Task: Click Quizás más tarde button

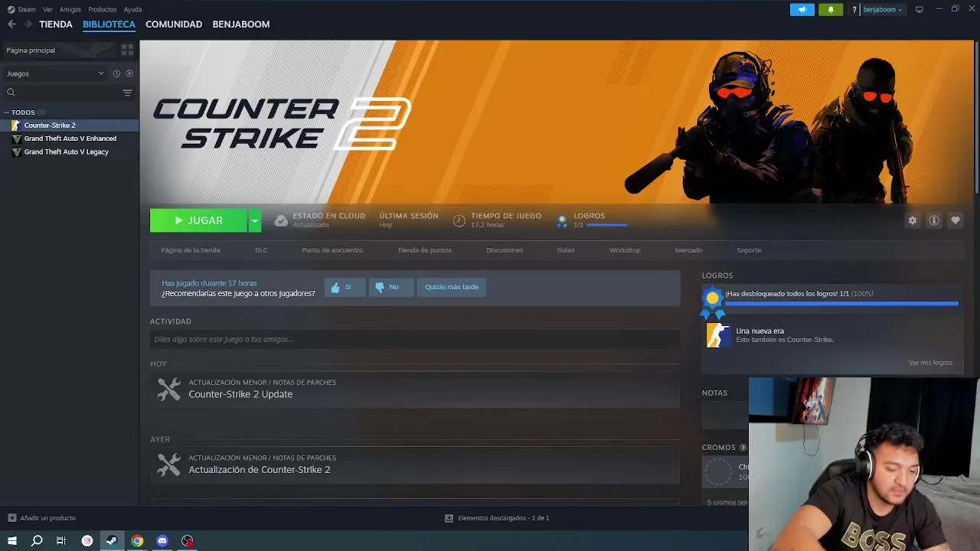Action: tap(452, 287)
